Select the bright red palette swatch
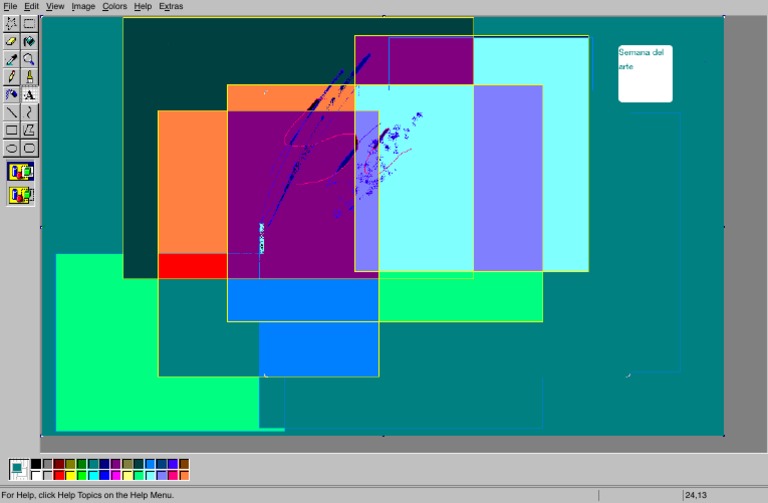Screen dimensions: 768x503 point(59,475)
